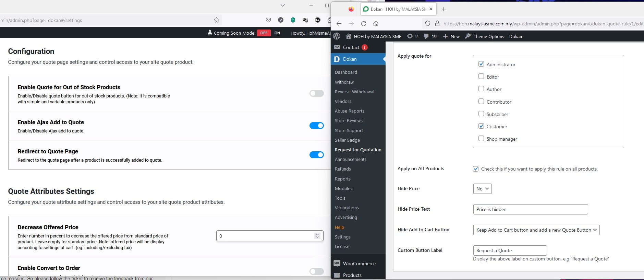Open the orange Help link
This screenshot has height=280, width=644.
tap(339, 227)
